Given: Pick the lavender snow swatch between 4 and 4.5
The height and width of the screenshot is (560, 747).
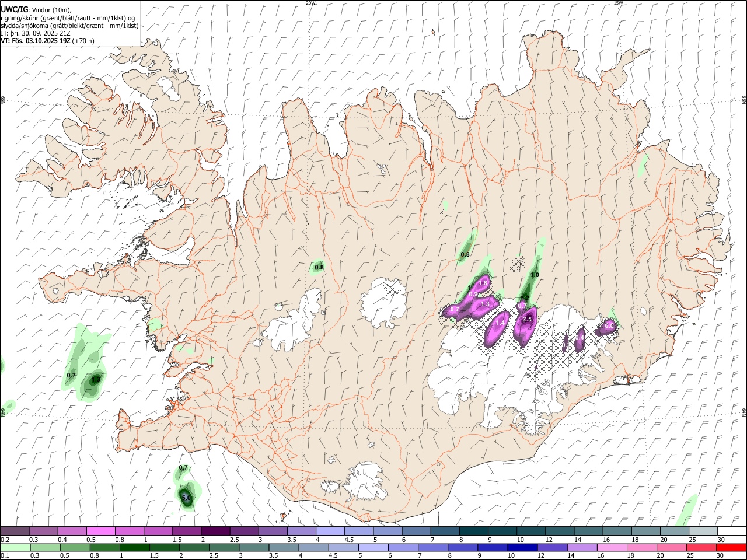Looking at the screenshot, I should click(330, 531).
